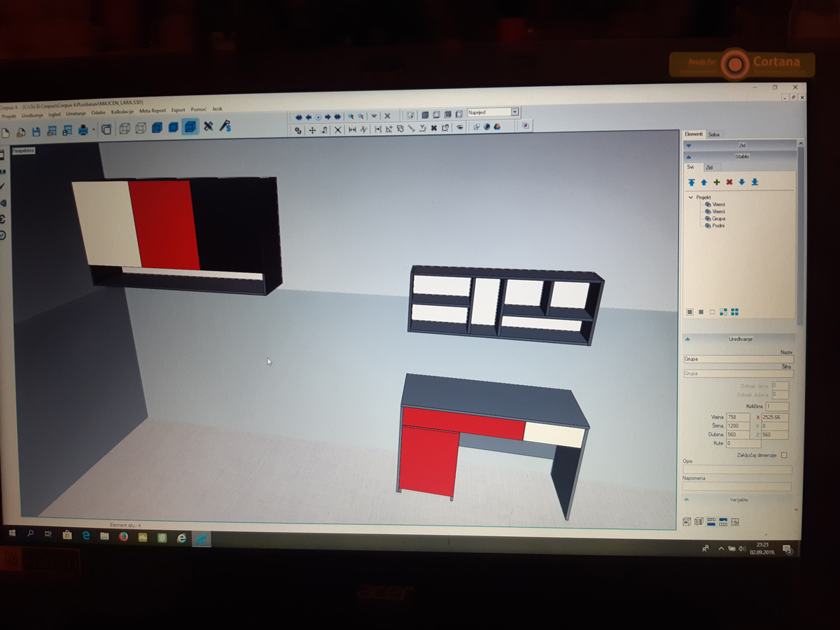The image size is (840, 630).
Task: Click the red drawer front on the desk
Action: pos(463,424)
